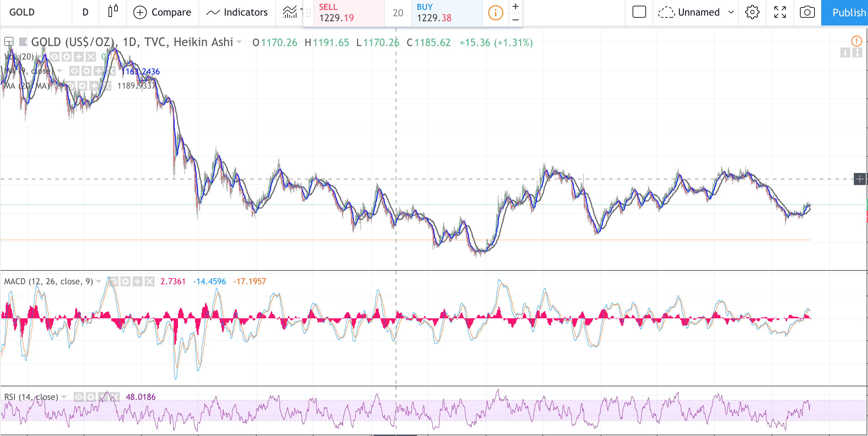Click the layout square icon in the toolbar
The image size is (868, 436).
[x=639, y=12]
